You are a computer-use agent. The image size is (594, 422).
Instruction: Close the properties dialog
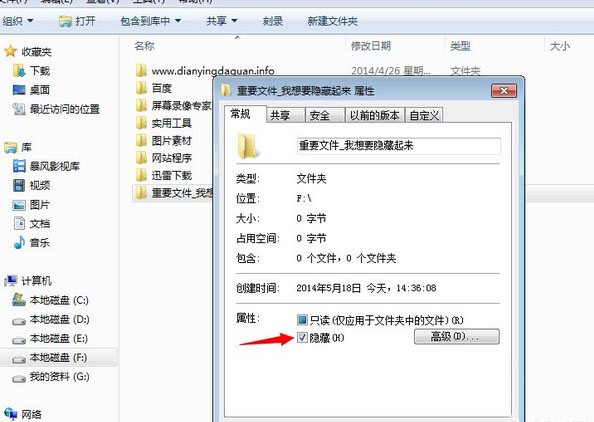click(x=504, y=91)
